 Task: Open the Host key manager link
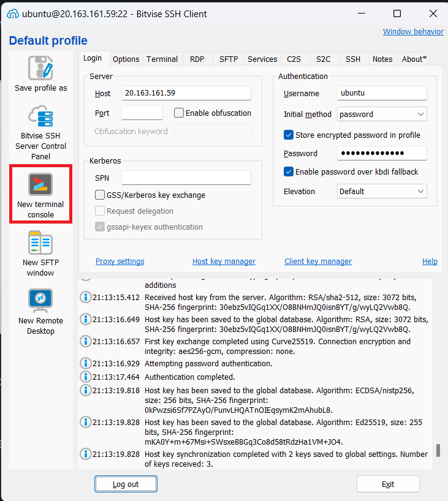tap(224, 262)
